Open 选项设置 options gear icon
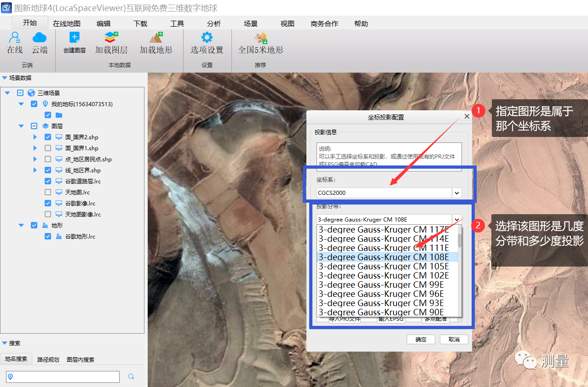This screenshot has width=588, height=387. click(x=207, y=38)
